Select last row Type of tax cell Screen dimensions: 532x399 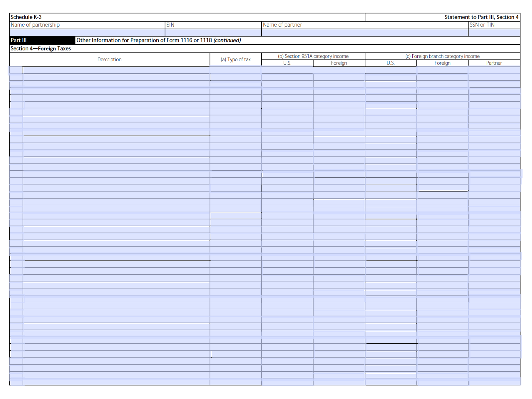coord(236,382)
